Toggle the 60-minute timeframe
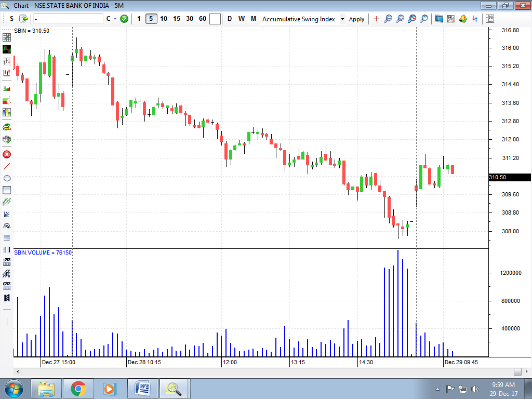 [x=202, y=19]
